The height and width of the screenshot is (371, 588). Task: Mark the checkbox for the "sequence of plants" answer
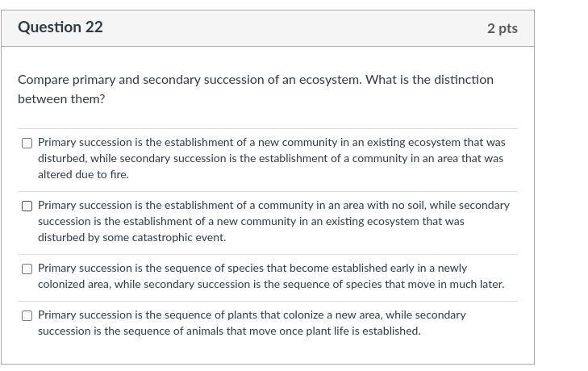point(27,315)
